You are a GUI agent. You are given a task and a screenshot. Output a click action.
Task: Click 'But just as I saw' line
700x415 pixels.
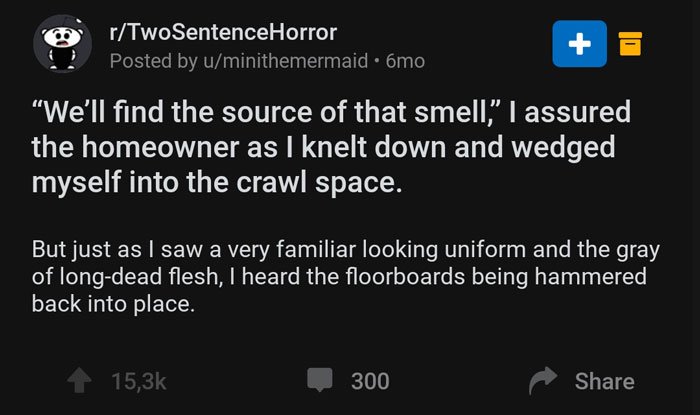click(x=346, y=249)
